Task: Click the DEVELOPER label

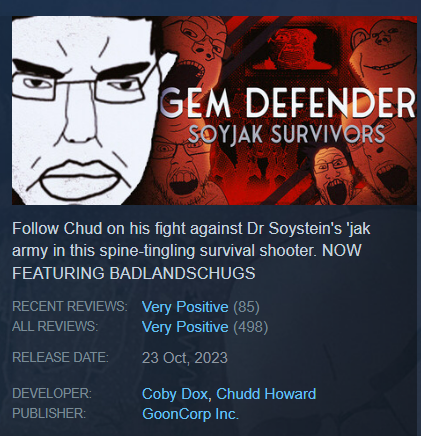Action: tap(52, 393)
